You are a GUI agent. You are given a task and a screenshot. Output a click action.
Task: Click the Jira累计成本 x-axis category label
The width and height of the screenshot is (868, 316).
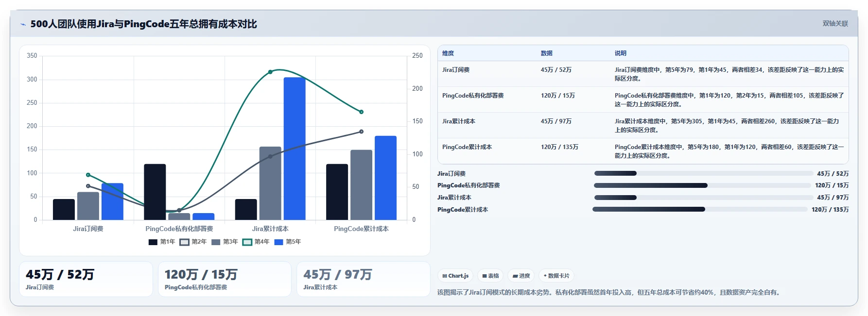pos(270,229)
